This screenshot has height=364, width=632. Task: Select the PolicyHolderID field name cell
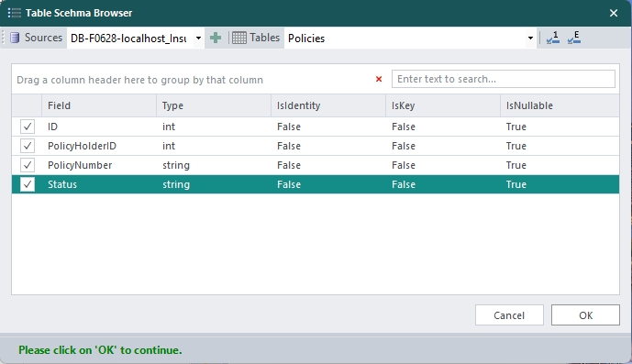coord(99,146)
